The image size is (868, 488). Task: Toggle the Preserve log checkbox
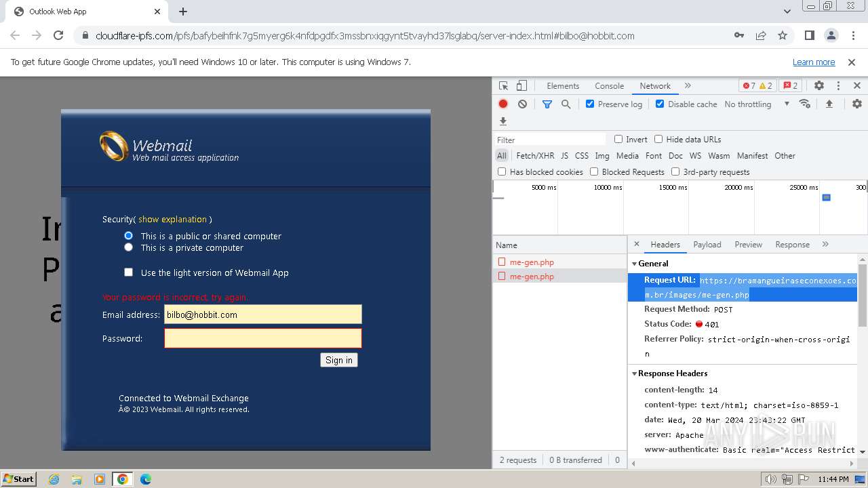point(590,104)
